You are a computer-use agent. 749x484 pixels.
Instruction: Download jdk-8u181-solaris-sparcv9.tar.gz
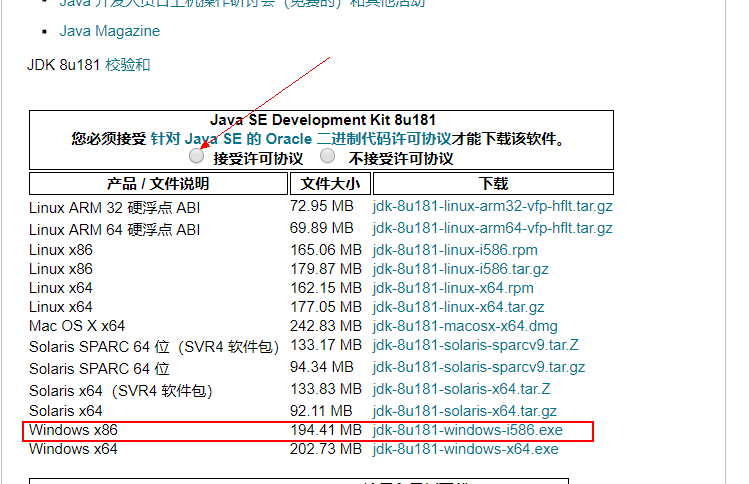click(479, 367)
